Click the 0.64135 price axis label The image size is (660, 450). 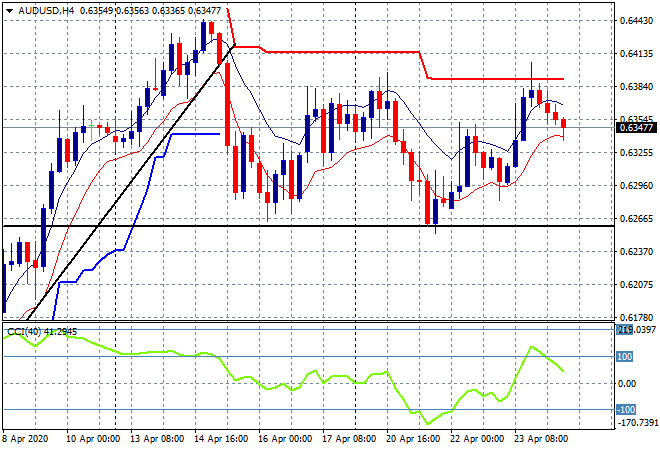pyautogui.click(x=636, y=53)
